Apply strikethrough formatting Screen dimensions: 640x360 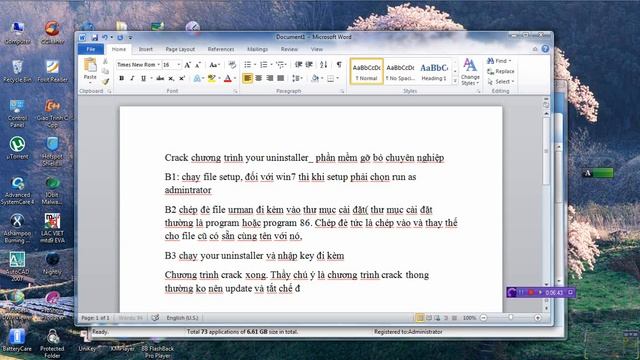coord(160,78)
